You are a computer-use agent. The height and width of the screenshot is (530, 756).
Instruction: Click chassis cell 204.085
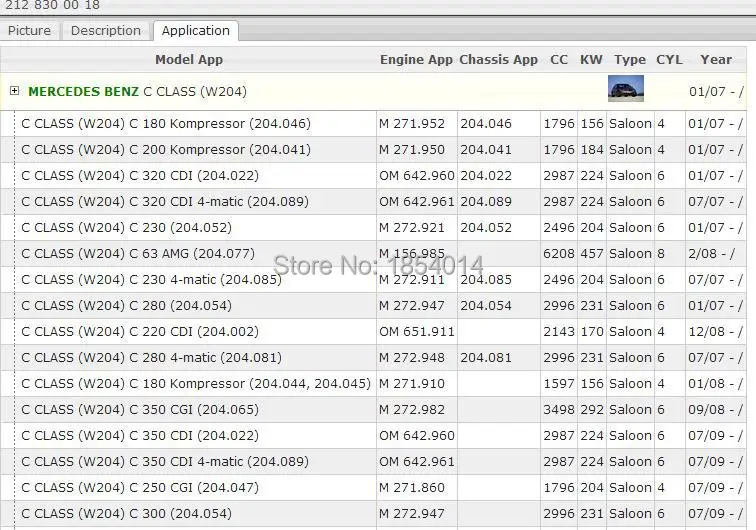486,280
